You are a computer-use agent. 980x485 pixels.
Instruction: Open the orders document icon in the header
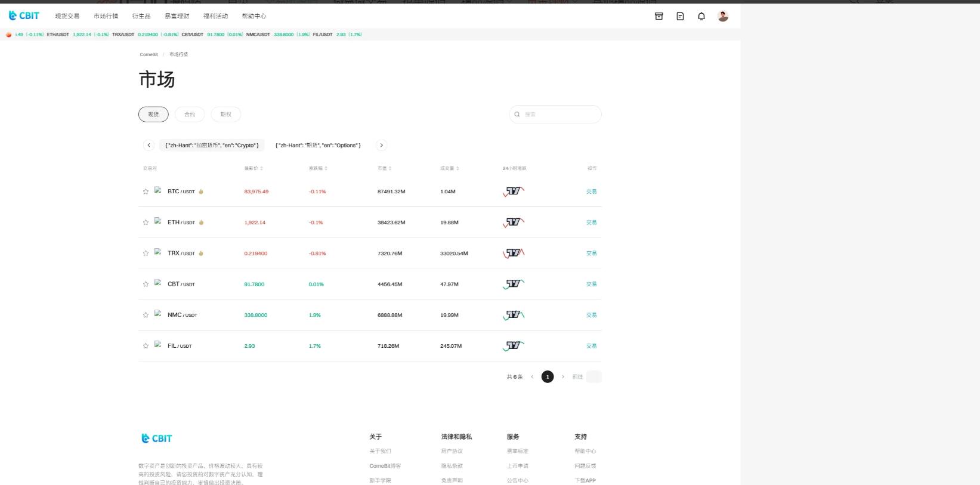coord(680,16)
